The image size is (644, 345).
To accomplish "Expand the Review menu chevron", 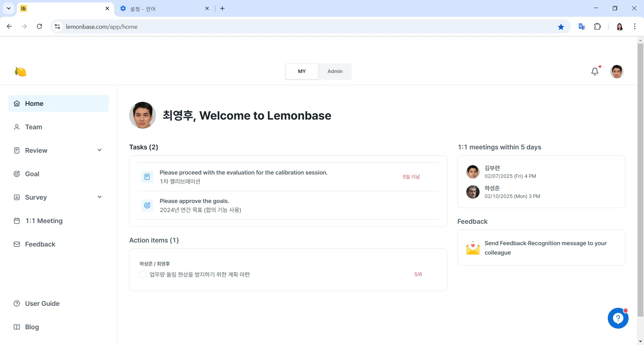I will (100, 150).
